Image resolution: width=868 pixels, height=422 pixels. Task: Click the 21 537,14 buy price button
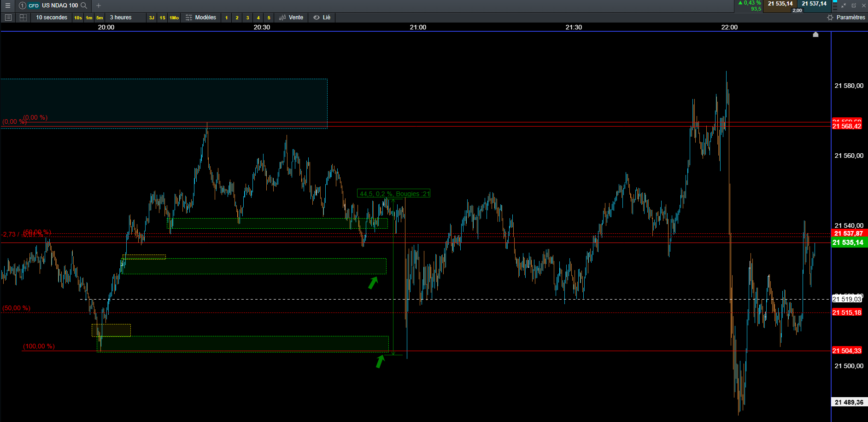click(x=814, y=4)
